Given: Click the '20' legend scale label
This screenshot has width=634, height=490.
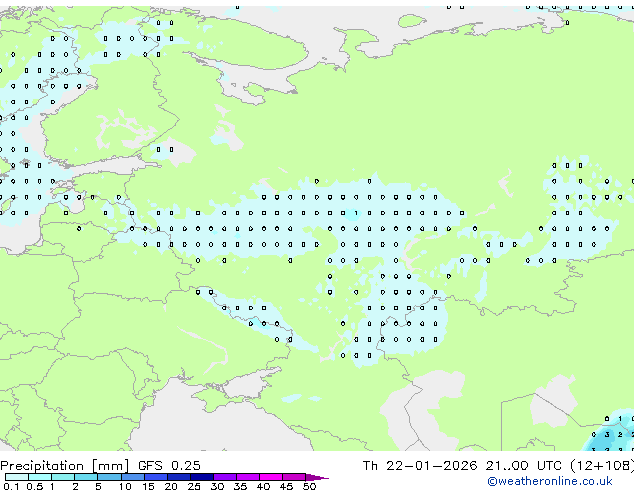Looking at the screenshot, I should pyautogui.click(x=171, y=486).
